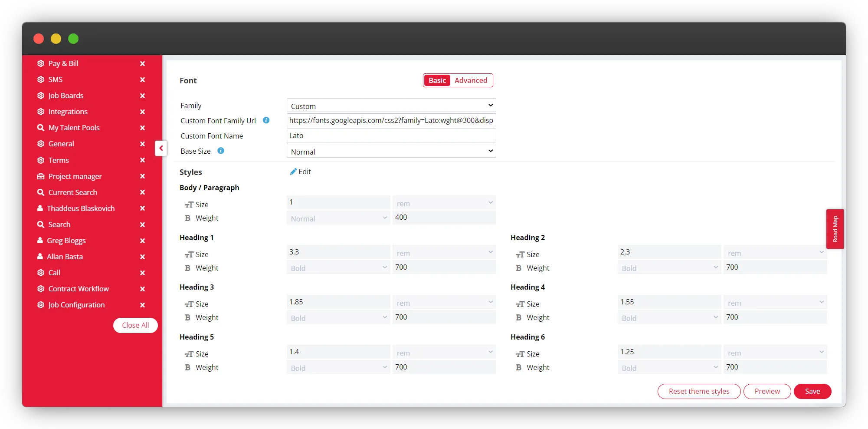This screenshot has width=868, height=429.
Task: Click the Close All button
Action: pos(135,325)
